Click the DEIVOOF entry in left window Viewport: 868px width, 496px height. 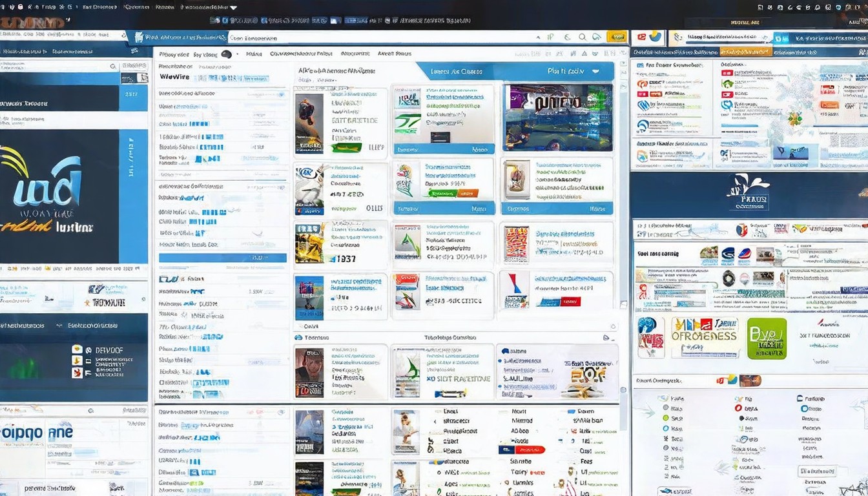[108, 349]
